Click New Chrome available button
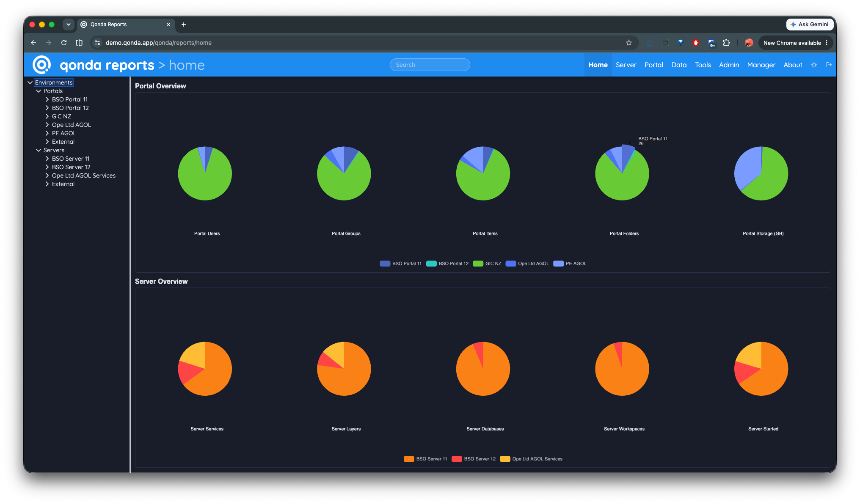860x504 pixels. [795, 43]
